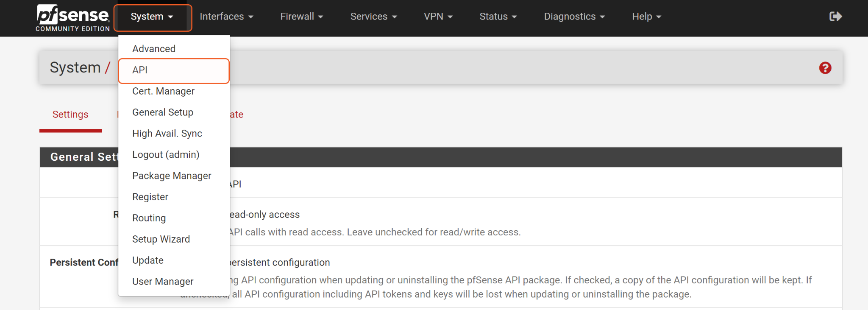Viewport: 868px width, 310px height.
Task: Open Cert. Manager from the menu
Action: click(163, 91)
